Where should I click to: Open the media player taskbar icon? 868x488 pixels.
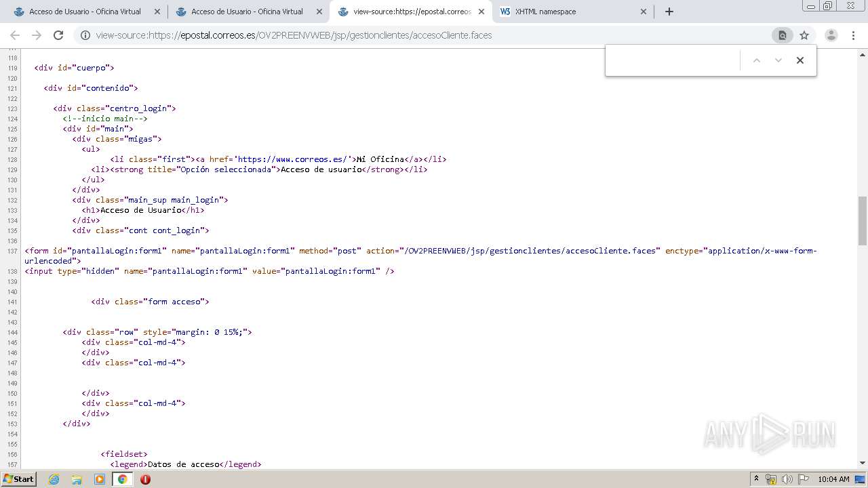point(100,479)
